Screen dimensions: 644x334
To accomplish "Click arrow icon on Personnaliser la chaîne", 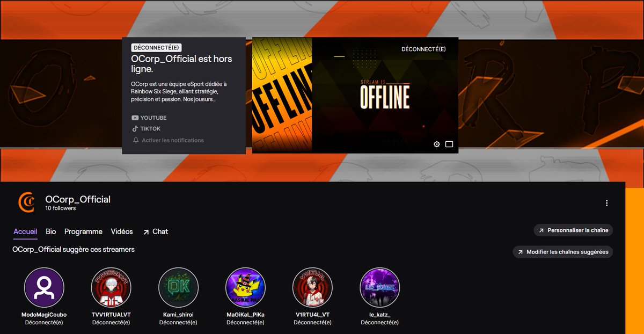I will [x=541, y=230].
